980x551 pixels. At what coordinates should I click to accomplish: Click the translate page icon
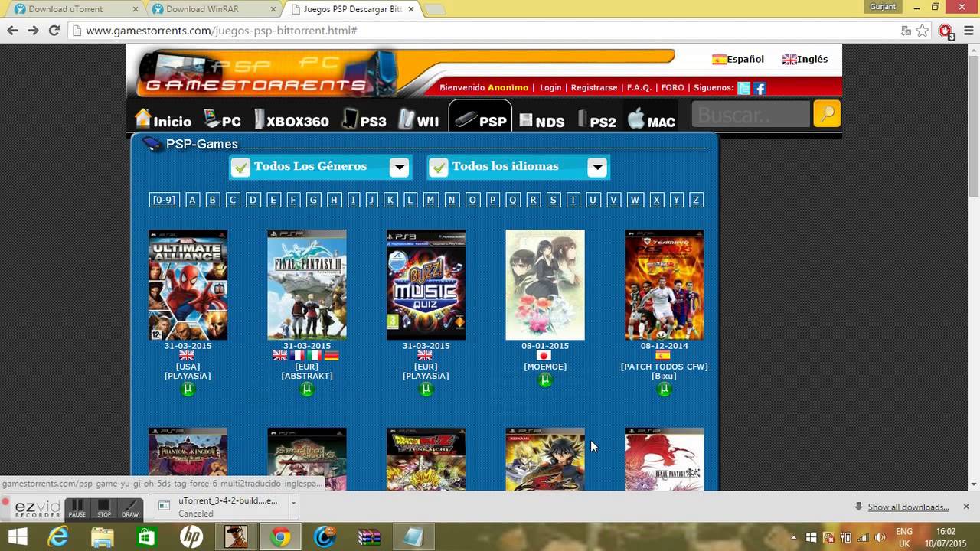coord(906,31)
